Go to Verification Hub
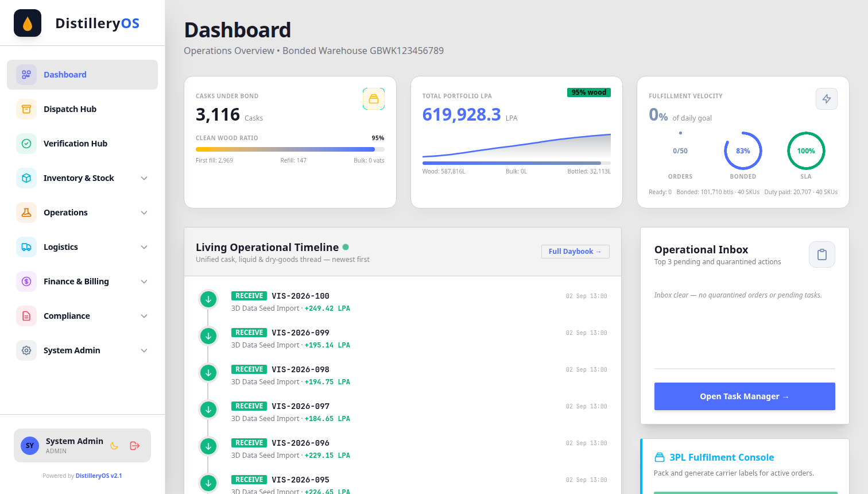 (x=82, y=144)
